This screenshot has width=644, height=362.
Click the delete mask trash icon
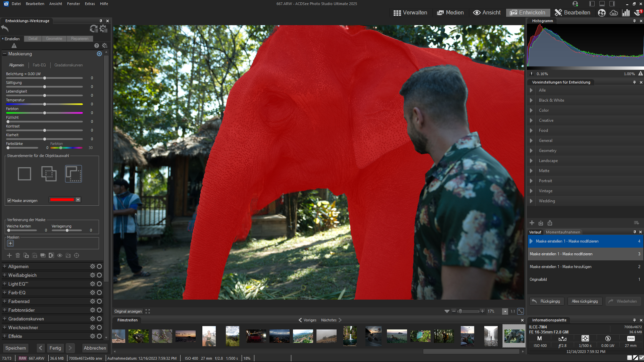(18, 255)
